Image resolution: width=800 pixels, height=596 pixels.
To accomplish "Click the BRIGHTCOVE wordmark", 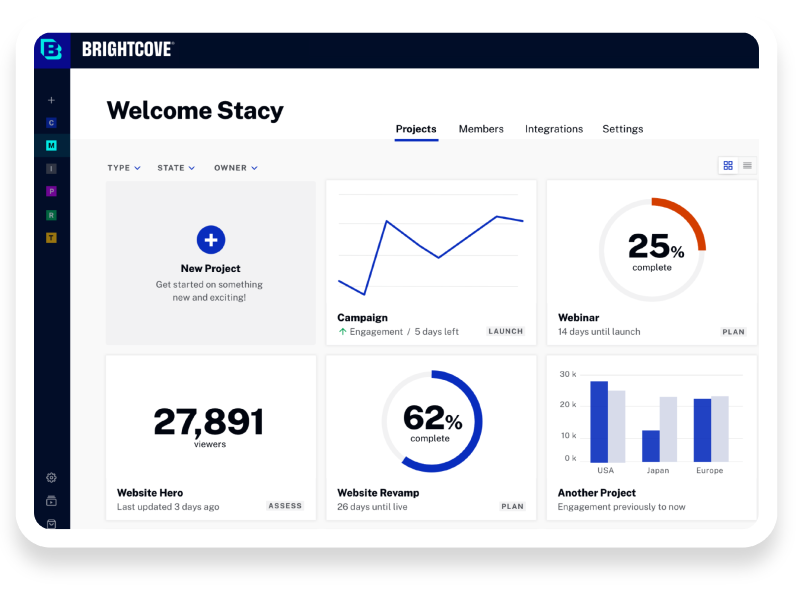I will click(x=128, y=49).
